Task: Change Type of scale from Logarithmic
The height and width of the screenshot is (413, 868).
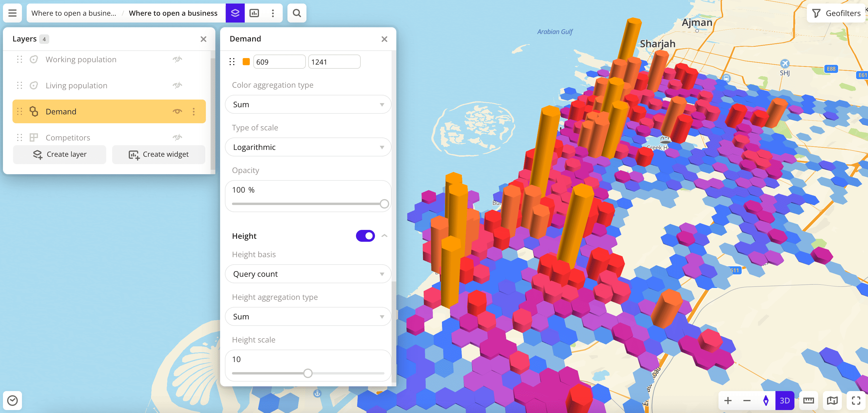Action: (308, 147)
